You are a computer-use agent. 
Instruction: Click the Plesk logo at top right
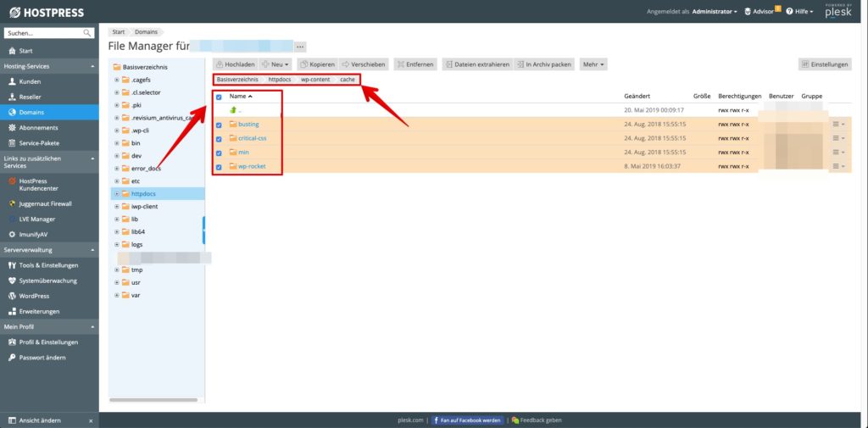[x=838, y=11]
